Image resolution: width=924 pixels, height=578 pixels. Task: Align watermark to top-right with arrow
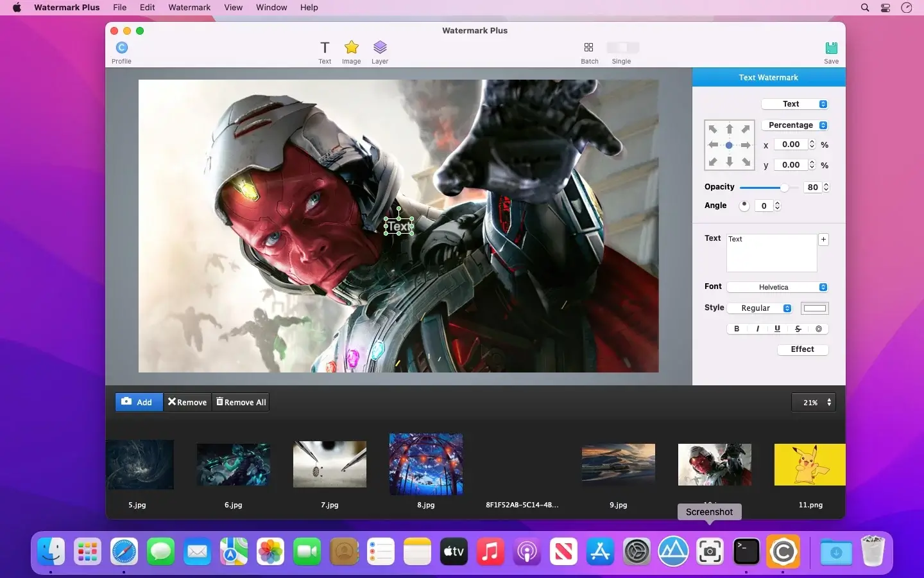tap(746, 129)
